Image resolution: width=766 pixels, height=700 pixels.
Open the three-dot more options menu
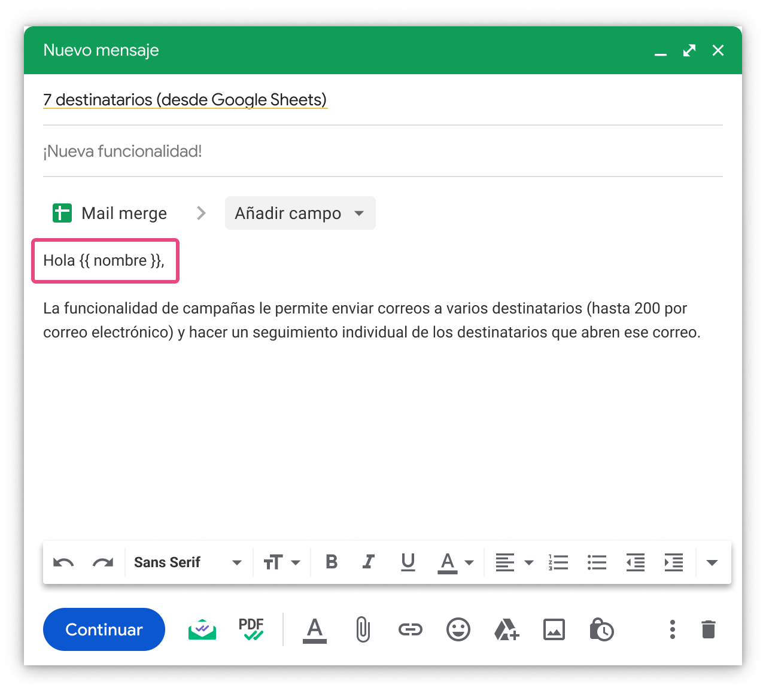pyautogui.click(x=673, y=629)
